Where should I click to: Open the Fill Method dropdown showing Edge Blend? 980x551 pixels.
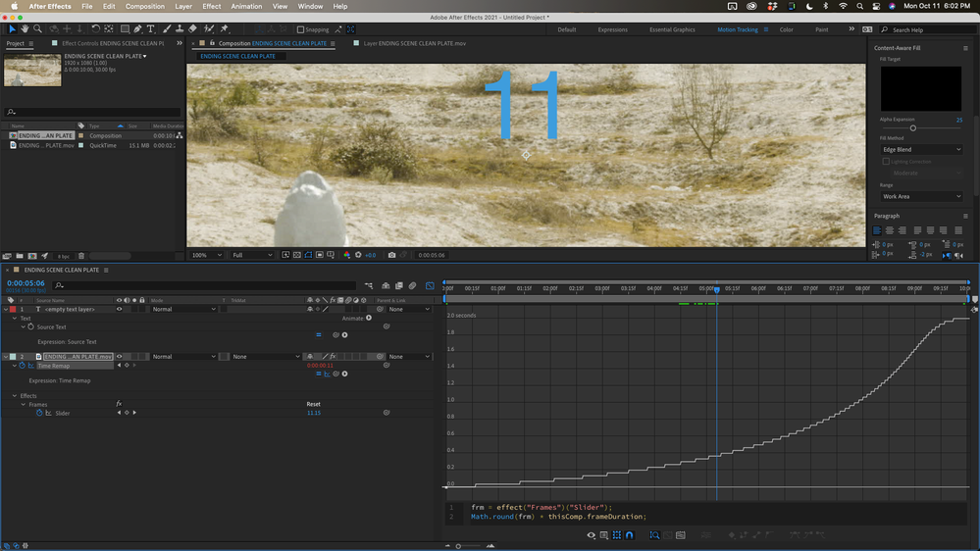click(x=921, y=150)
